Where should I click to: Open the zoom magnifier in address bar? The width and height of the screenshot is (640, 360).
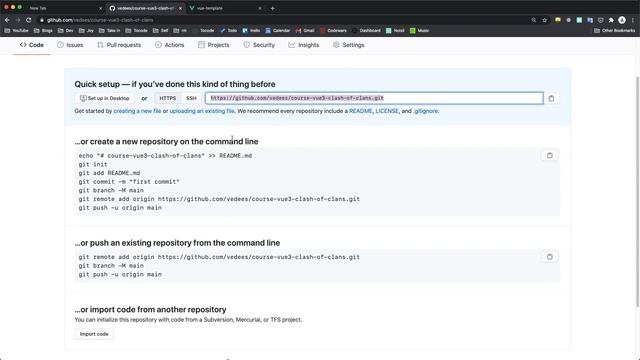point(533,20)
